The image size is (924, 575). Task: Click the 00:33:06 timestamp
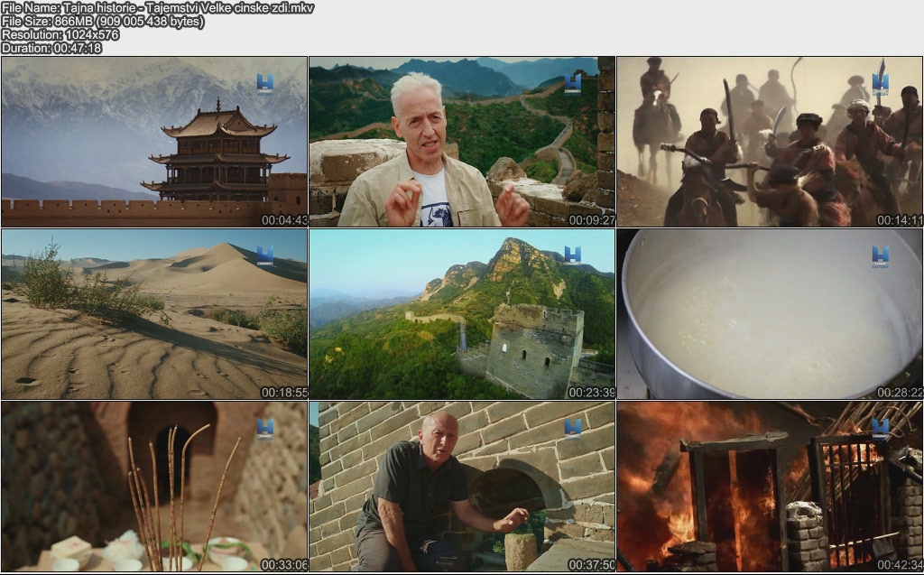284,565
